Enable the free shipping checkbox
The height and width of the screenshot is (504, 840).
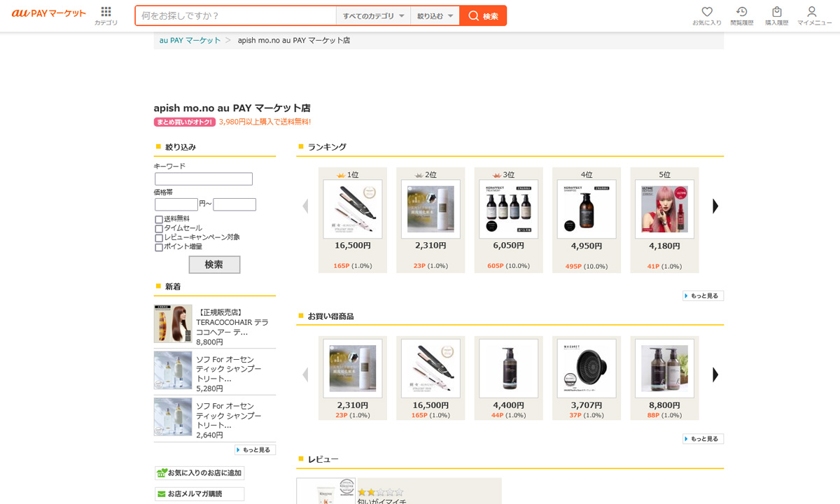tap(159, 219)
